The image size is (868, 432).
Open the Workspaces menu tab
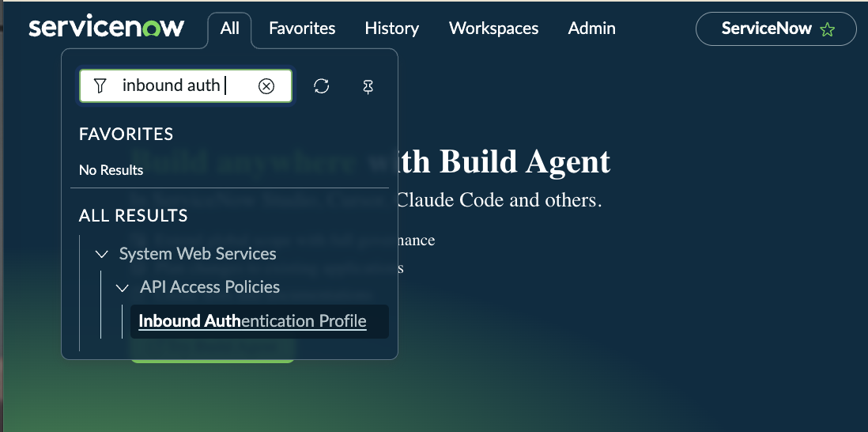[494, 28]
